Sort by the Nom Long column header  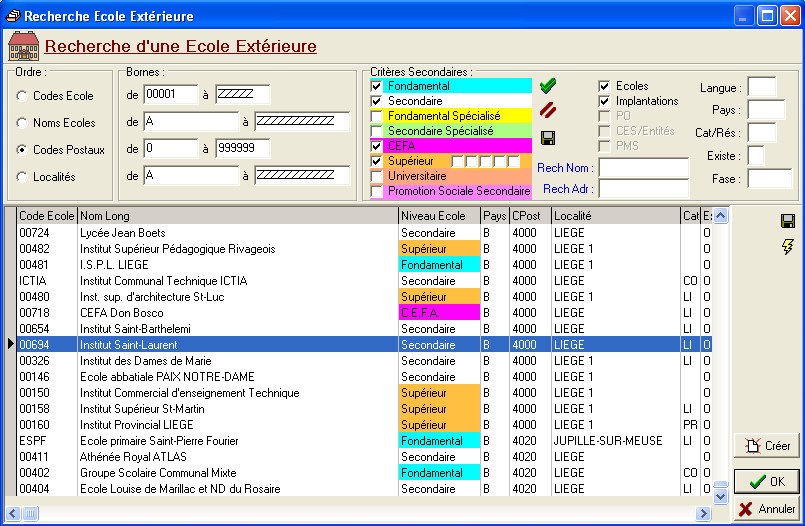[237, 216]
